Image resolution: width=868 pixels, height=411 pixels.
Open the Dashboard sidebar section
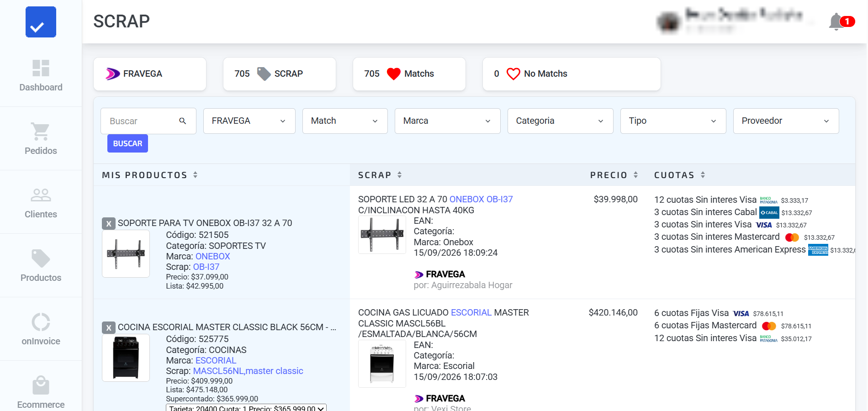point(41,75)
